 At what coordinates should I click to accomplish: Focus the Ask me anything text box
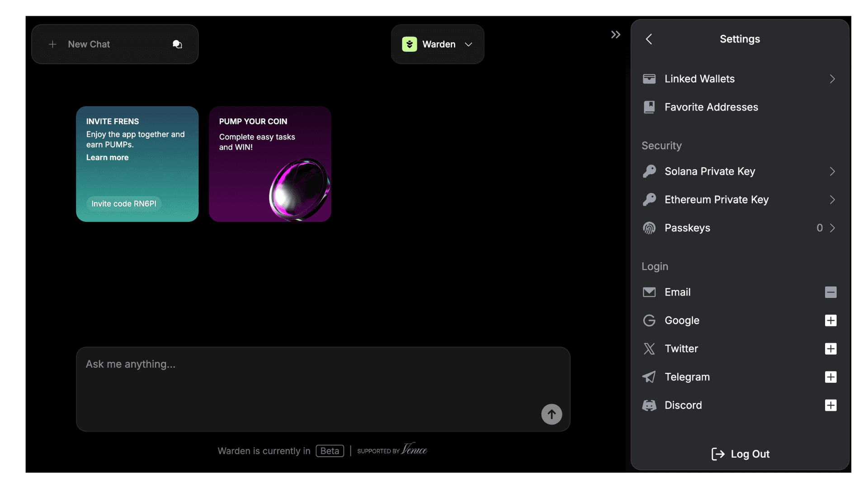[x=307, y=380]
